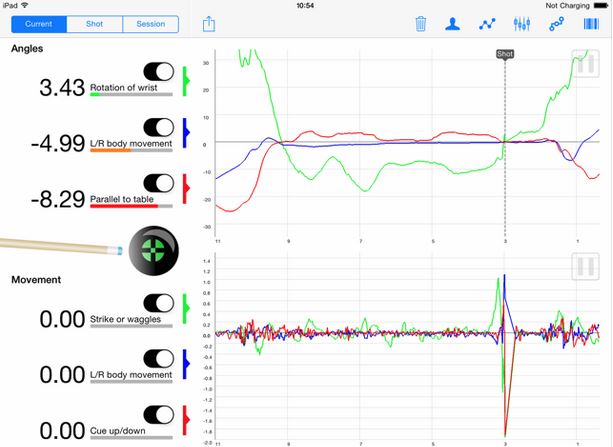Toggle Strike or waggles switch
Viewport: 613px width, 447px height.
[159, 303]
